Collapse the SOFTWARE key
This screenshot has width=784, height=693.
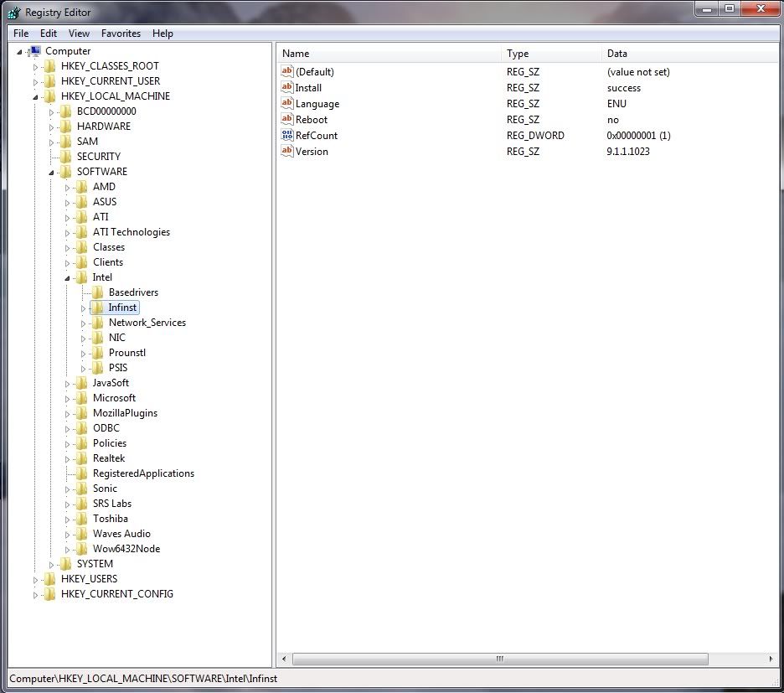pyautogui.click(x=51, y=173)
